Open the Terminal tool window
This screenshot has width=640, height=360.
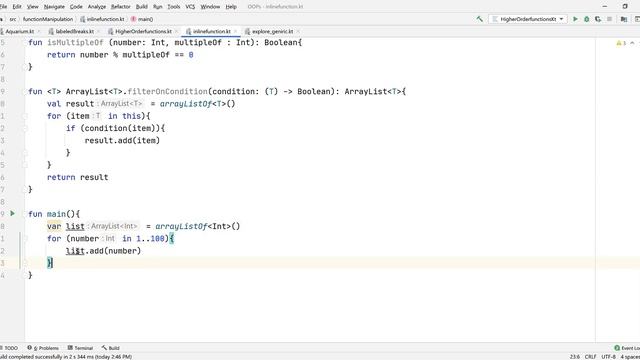(80, 348)
